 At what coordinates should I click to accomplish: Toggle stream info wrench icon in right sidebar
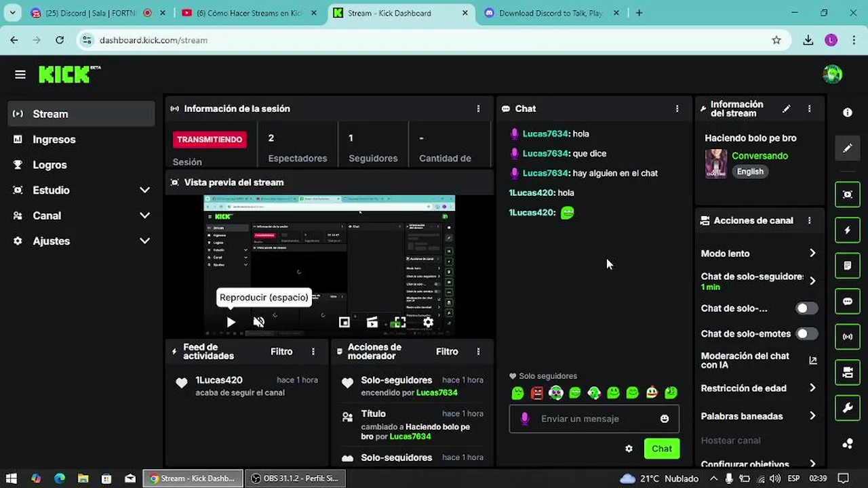pyautogui.click(x=848, y=408)
